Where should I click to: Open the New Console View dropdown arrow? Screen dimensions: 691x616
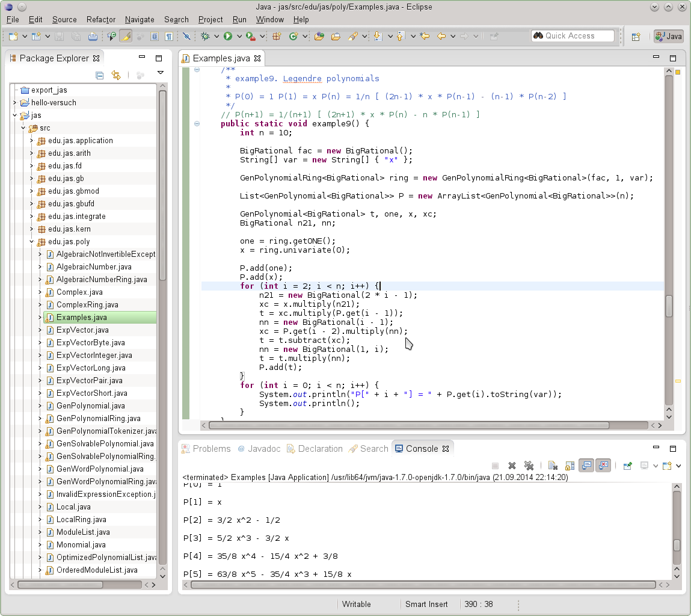[x=678, y=466]
